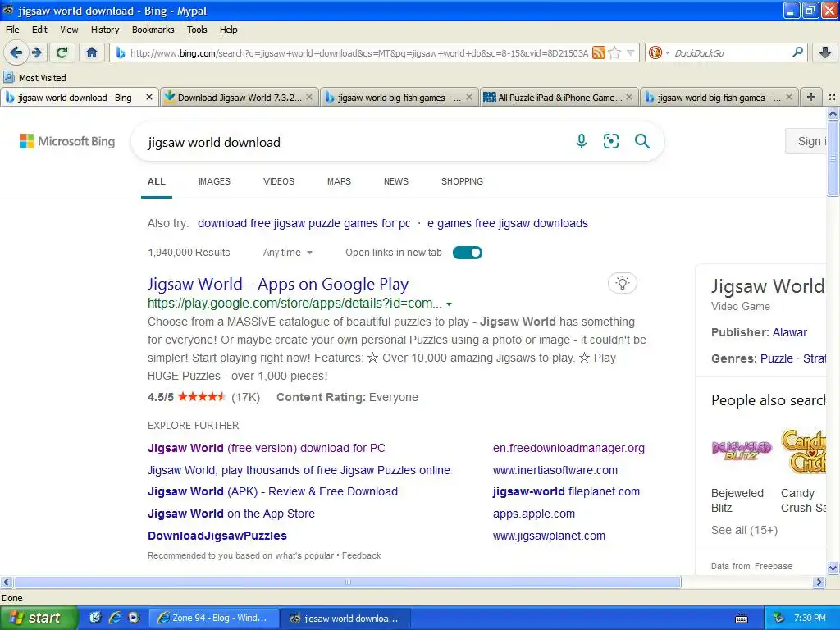Open the Home page icon
The image size is (840, 630).
pyautogui.click(x=92, y=52)
